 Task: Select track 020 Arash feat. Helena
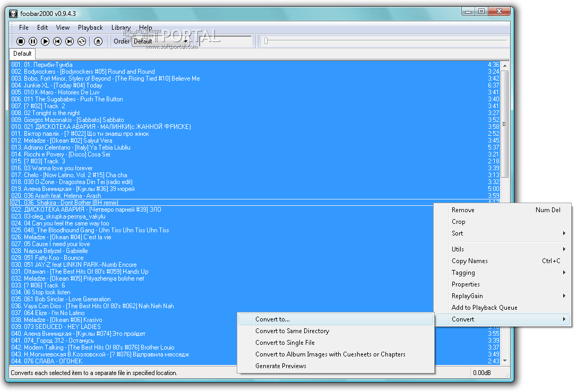point(255,196)
